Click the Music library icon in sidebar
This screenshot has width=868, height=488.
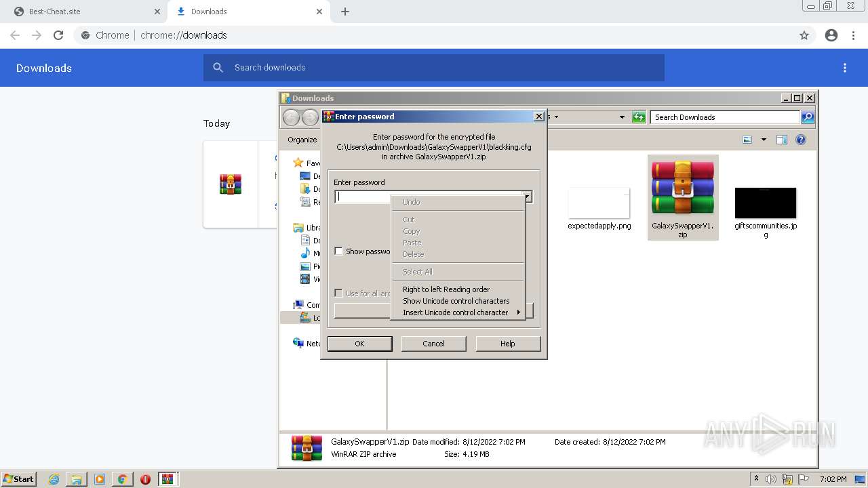(x=305, y=253)
